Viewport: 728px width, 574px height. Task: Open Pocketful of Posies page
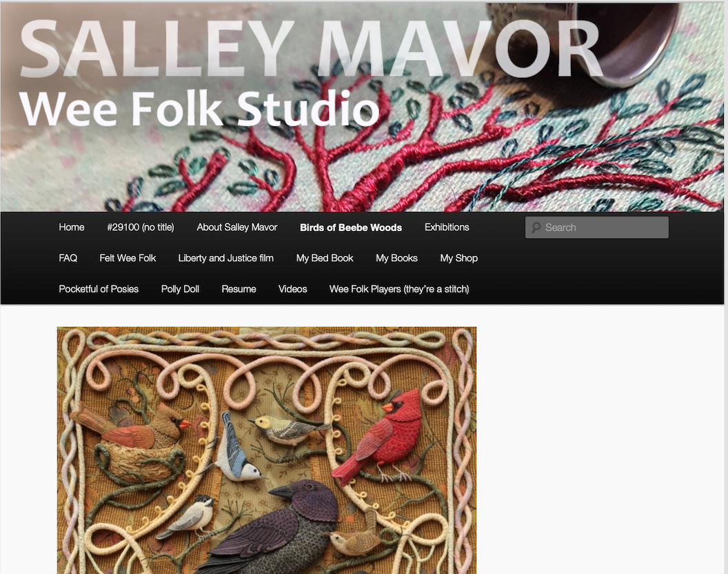pyautogui.click(x=99, y=289)
